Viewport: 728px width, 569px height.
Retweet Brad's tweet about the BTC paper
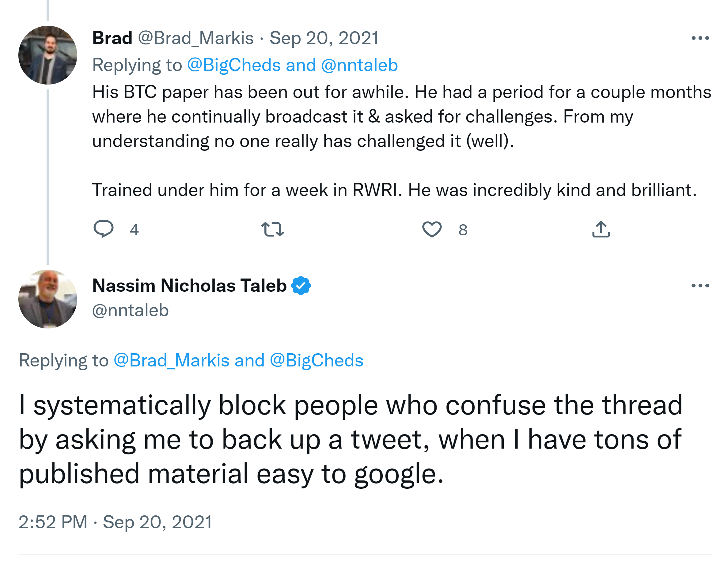tap(272, 229)
